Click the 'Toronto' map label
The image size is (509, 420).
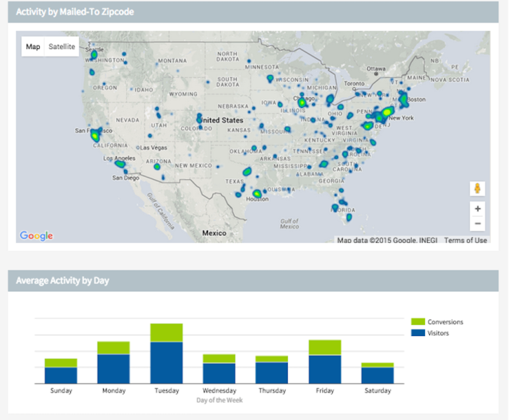[x=354, y=84]
